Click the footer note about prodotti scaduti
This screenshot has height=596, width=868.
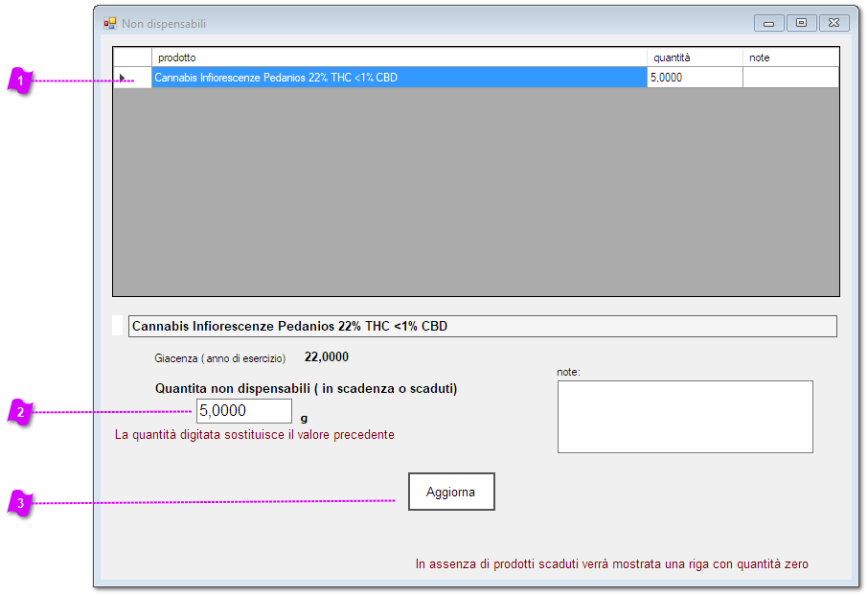(x=611, y=563)
